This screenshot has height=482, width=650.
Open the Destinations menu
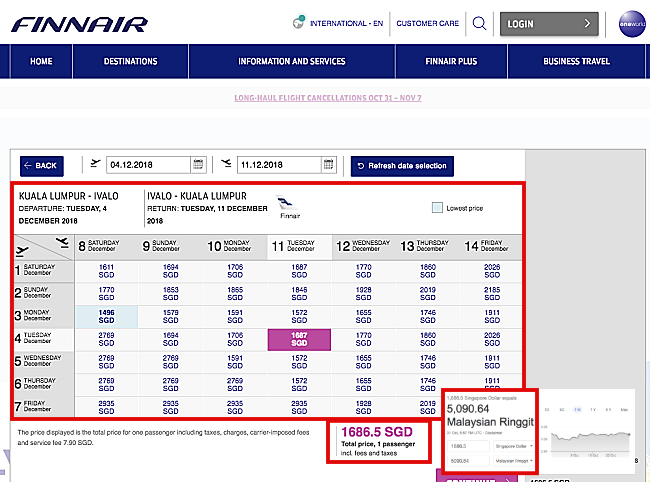tap(131, 61)
